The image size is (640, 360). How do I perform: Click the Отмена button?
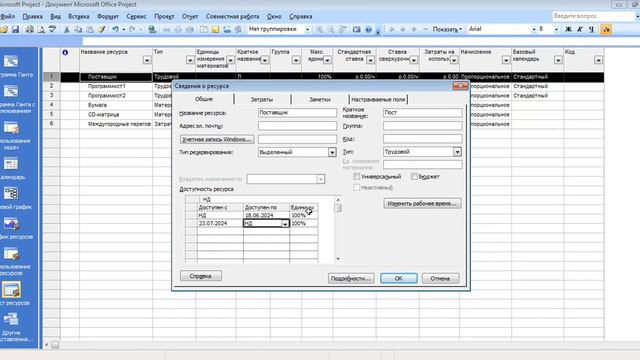coord(440,278)
